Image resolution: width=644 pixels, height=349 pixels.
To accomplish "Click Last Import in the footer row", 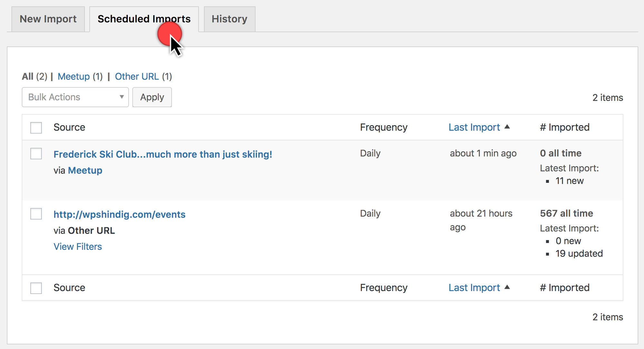I will coord(474,287).
